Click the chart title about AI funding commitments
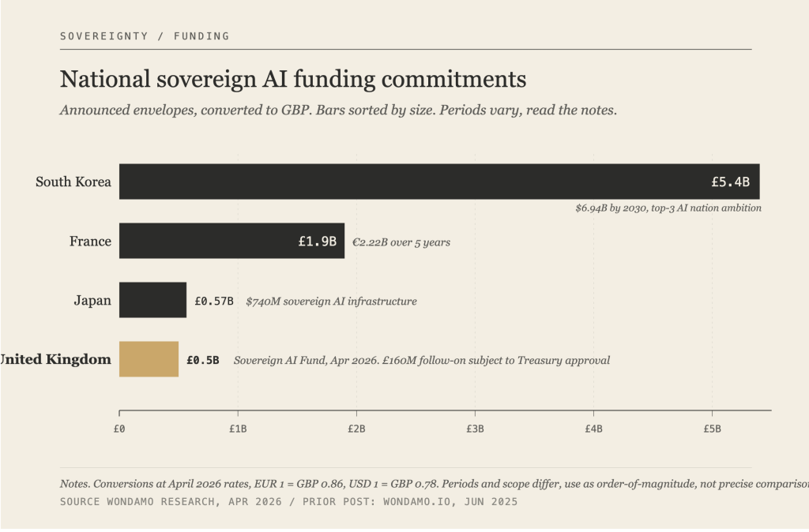 (293, 80)
